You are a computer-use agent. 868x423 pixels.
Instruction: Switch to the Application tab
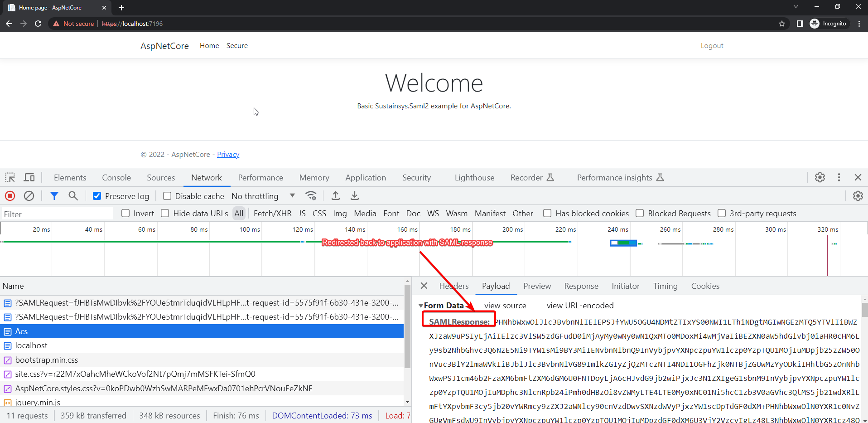(366, 178)
